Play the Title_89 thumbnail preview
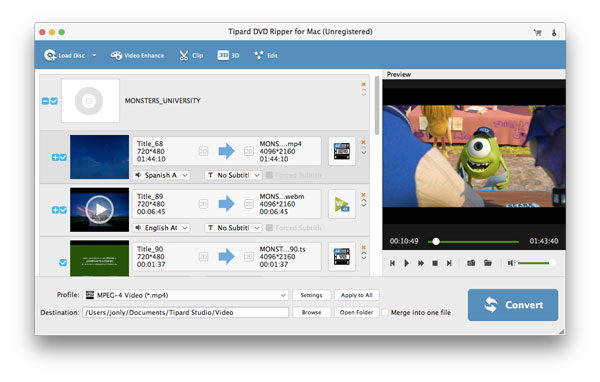This screenshot has width=600, height=382. pyautogui.click(x=99, y=209)
